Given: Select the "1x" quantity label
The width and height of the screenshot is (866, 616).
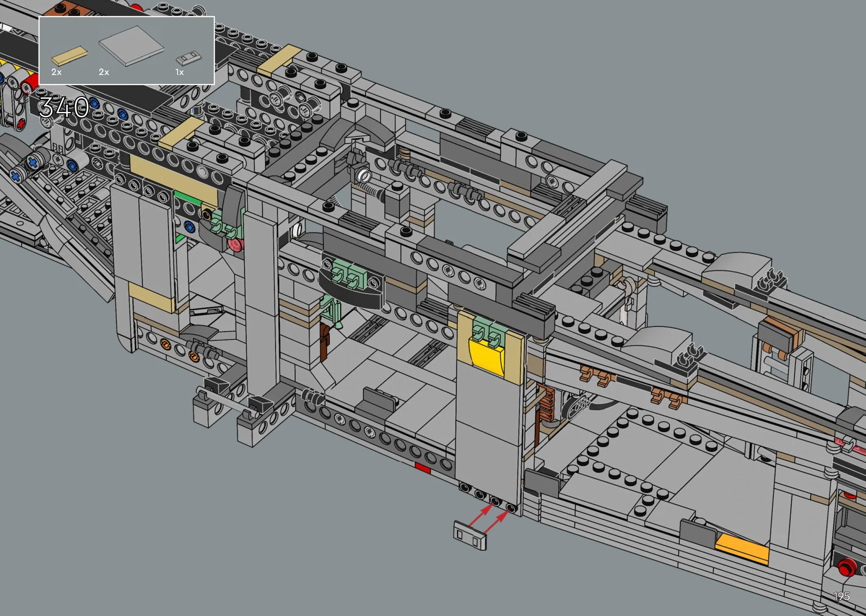Looking at the screenshot, I should coord(179,72).
